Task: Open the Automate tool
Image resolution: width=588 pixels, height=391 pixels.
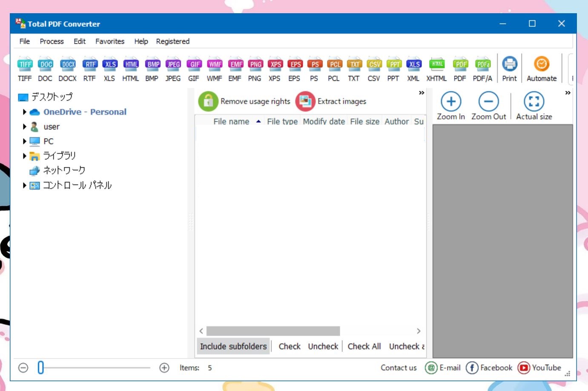Action: (x=542, y=69)
